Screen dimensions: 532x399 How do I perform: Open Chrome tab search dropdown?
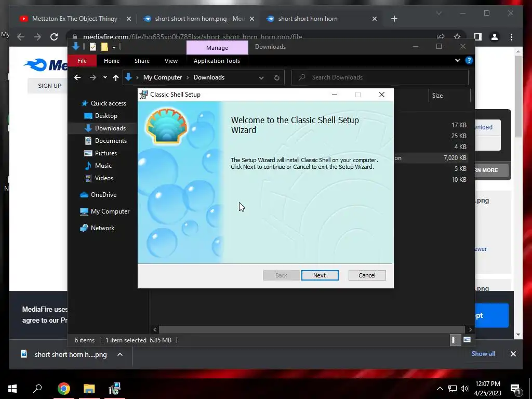click(438, 13)
